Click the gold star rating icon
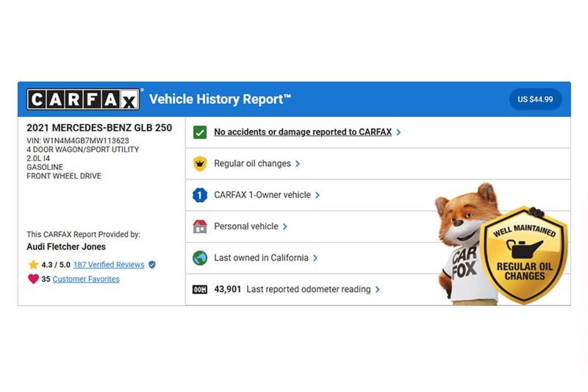This screenshot has height=392, width=588. click(33, 264)
